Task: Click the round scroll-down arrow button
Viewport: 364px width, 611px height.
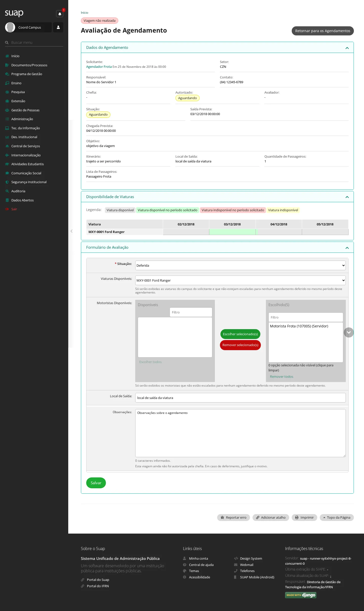Action: [349, 332]
